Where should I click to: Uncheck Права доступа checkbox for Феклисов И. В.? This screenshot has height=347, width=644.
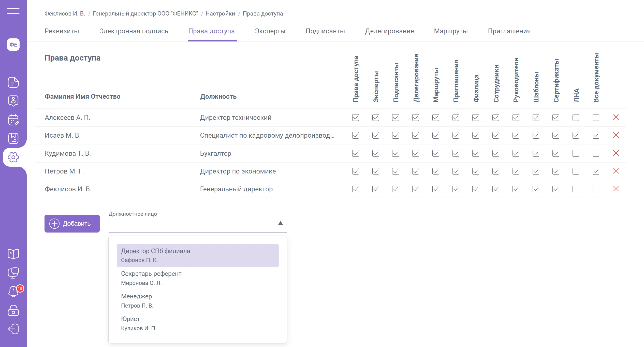pyautogui.click(x=355, y=189)
